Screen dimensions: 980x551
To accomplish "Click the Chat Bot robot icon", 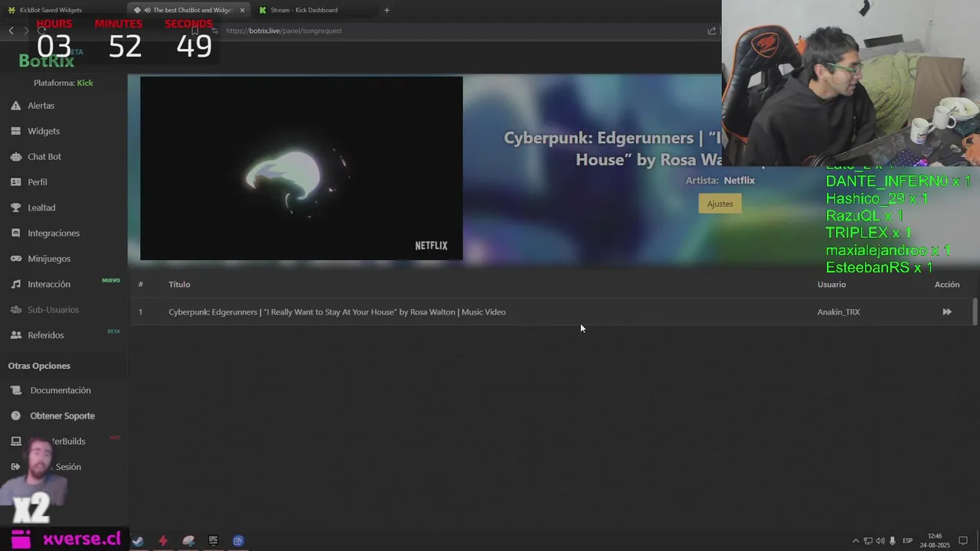I will (15, 156).
